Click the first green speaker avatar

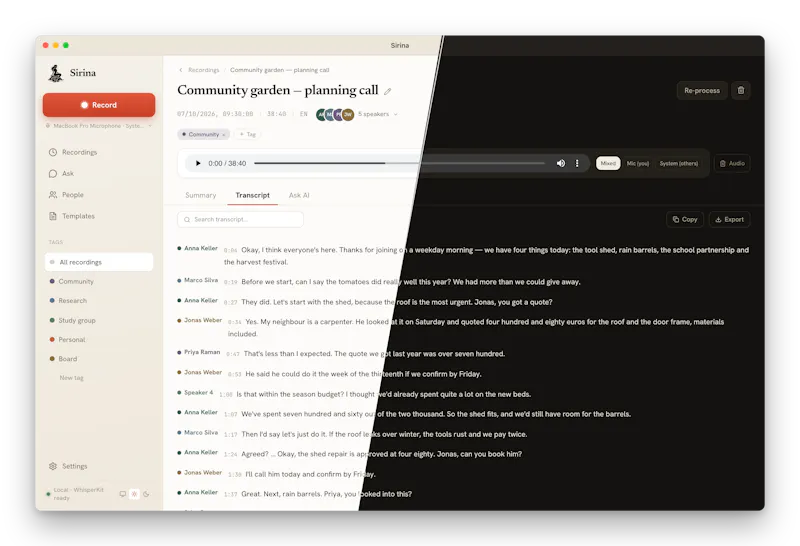tap(321, 114)
